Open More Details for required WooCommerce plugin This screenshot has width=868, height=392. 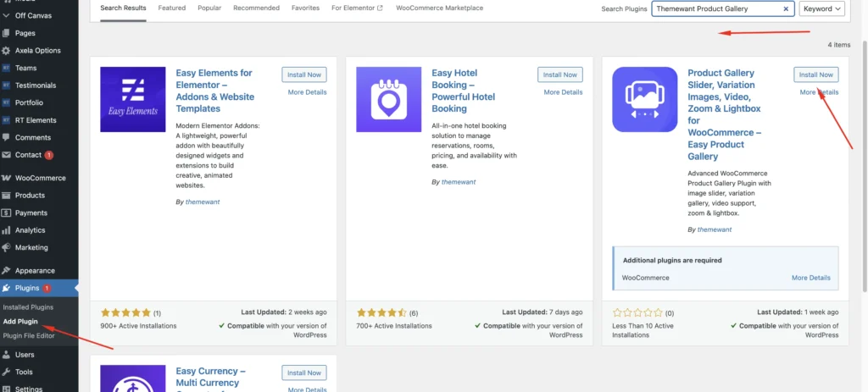811,278
